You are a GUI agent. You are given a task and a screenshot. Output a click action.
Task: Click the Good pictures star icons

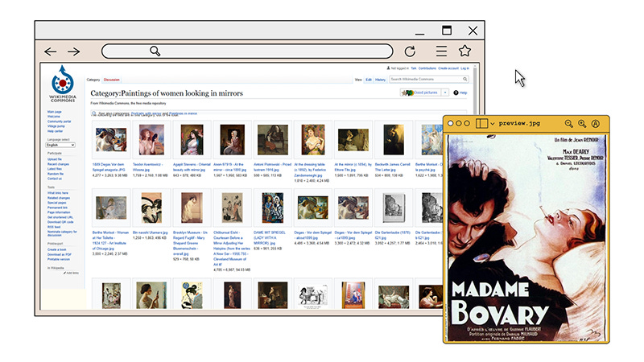407,93
